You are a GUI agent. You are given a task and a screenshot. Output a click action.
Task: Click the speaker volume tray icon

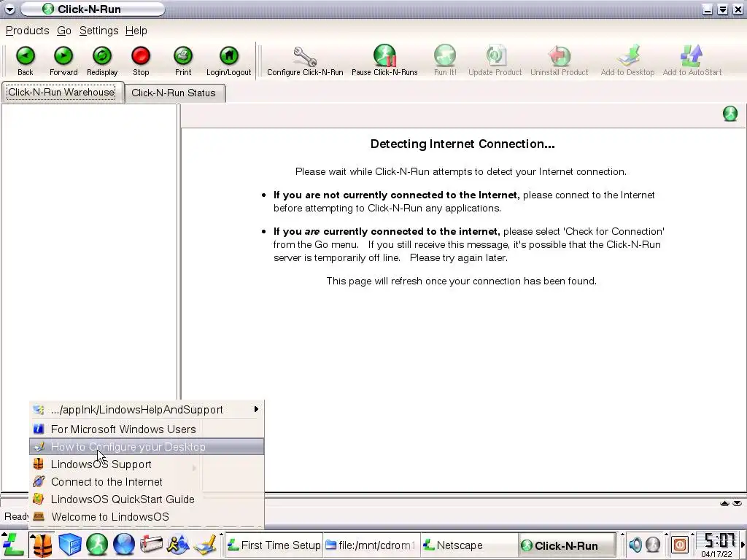tap(635, 545)
